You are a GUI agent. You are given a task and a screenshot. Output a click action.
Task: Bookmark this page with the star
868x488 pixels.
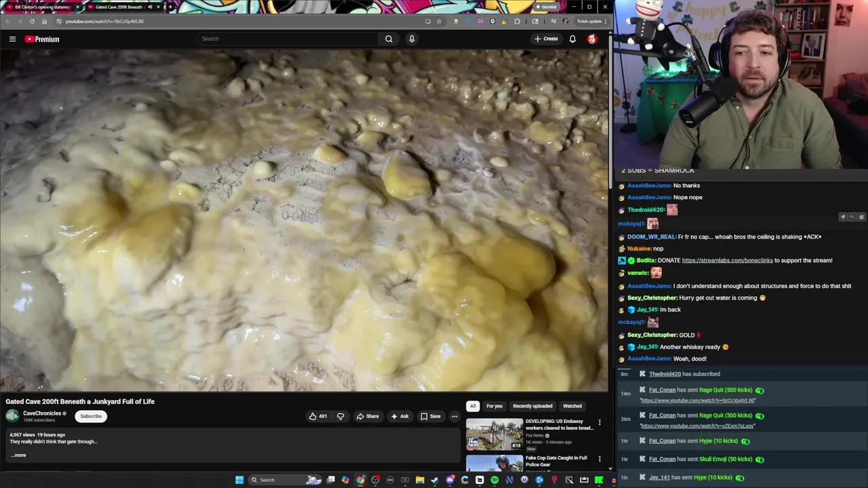click(439, 21)
